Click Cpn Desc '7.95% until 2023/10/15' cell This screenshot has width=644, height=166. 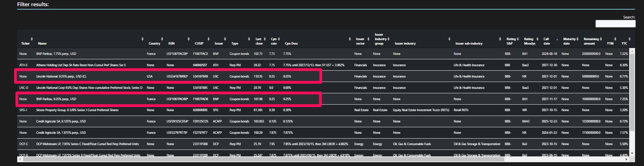point(316,144)
